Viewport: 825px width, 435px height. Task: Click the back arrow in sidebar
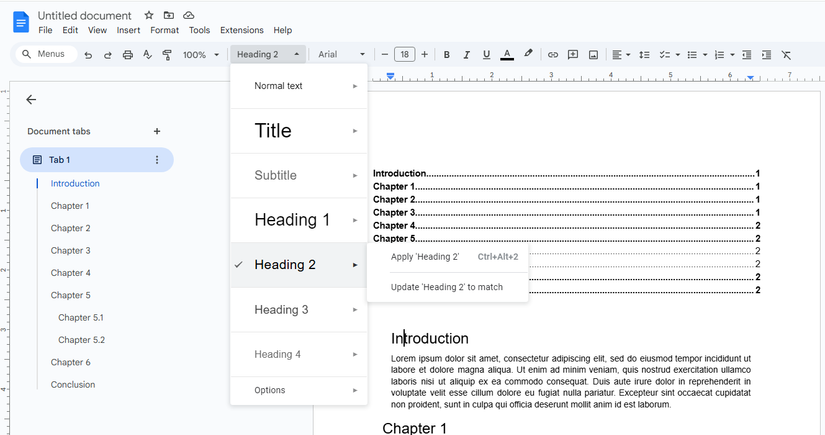coord(31,100)
